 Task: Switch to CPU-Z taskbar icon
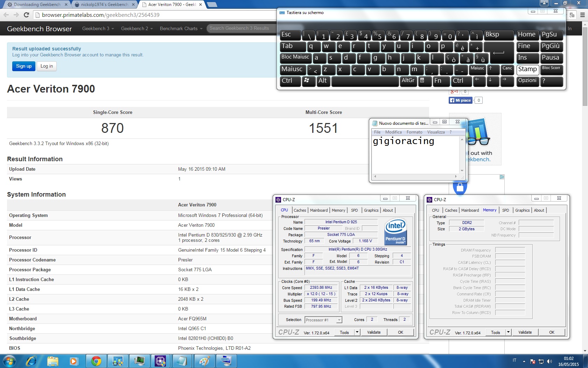pyautogui.click(x=161, y=361)
